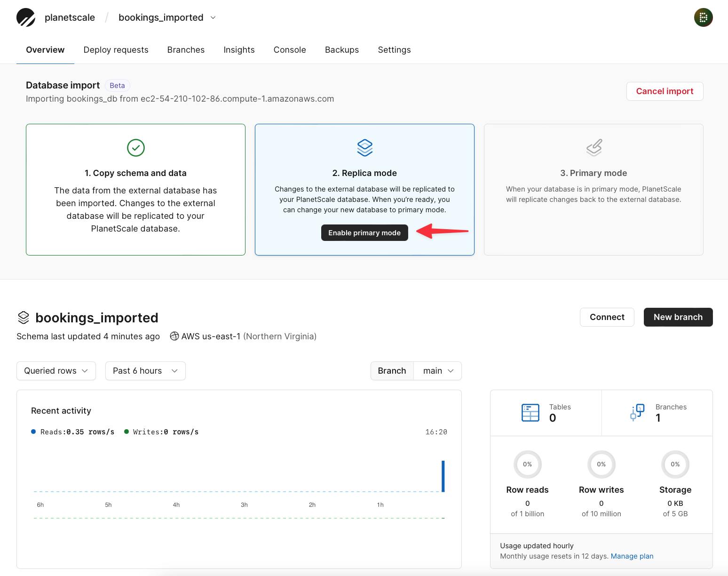
Task: Click the green checkmark on Copy schema step
Action: 135,148
